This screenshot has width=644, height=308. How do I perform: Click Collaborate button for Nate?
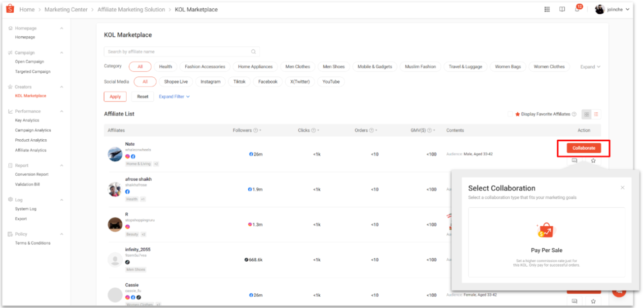tap(583, 148)
